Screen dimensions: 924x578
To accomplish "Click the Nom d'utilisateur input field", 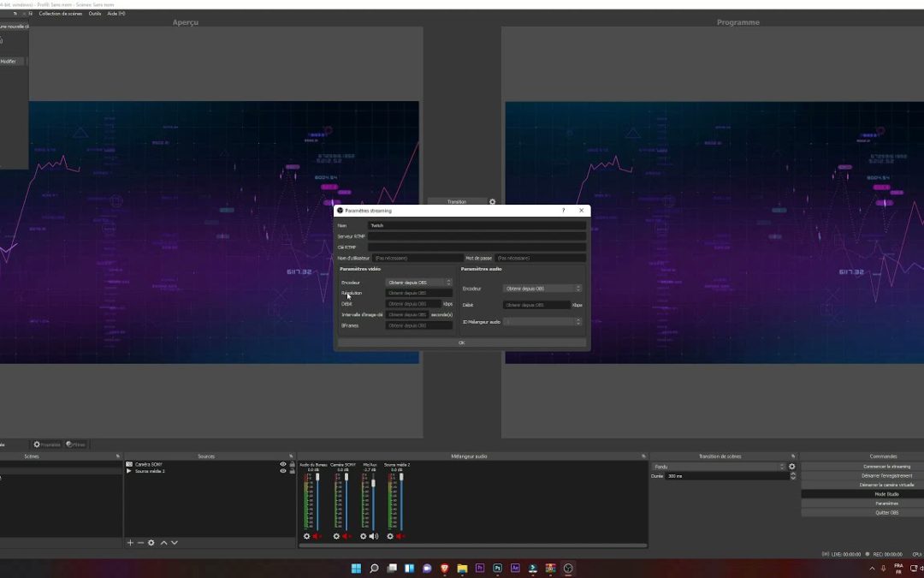I will pos(417,257).
